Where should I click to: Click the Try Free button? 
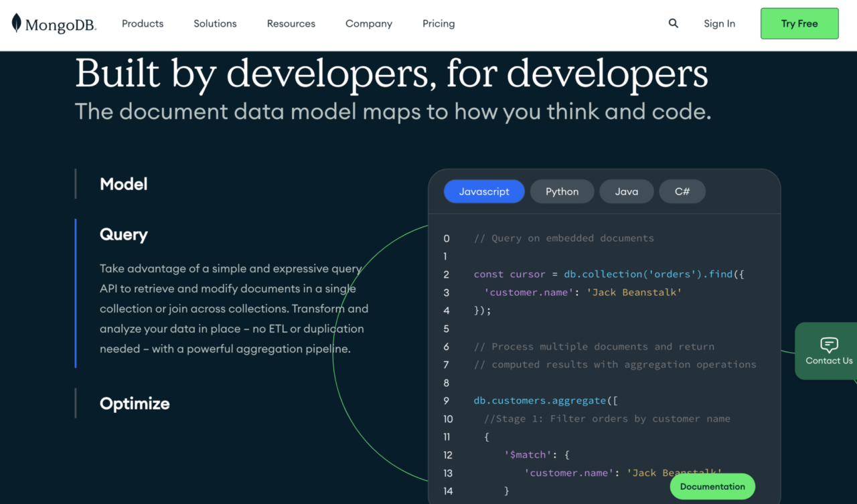[799, 23]
